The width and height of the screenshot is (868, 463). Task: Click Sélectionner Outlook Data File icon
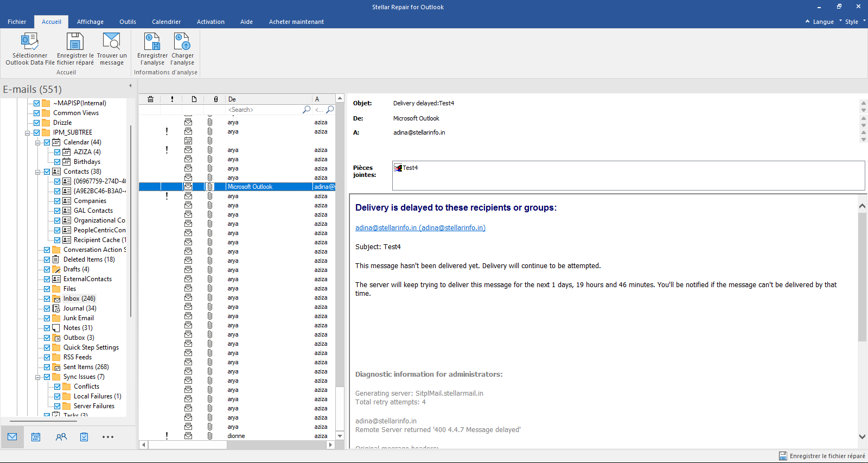(29, 41)
